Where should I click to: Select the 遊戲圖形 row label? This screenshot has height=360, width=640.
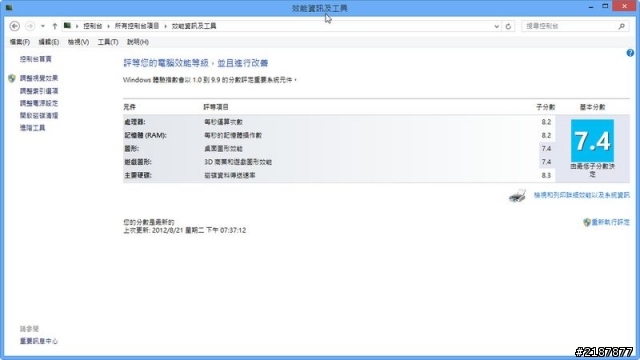(138, 162)
